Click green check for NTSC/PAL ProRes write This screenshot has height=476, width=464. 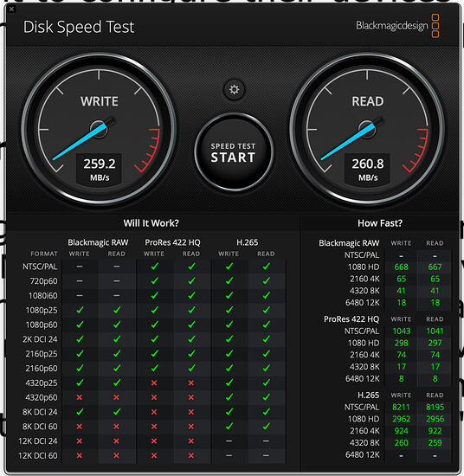(x=155, y=266)
